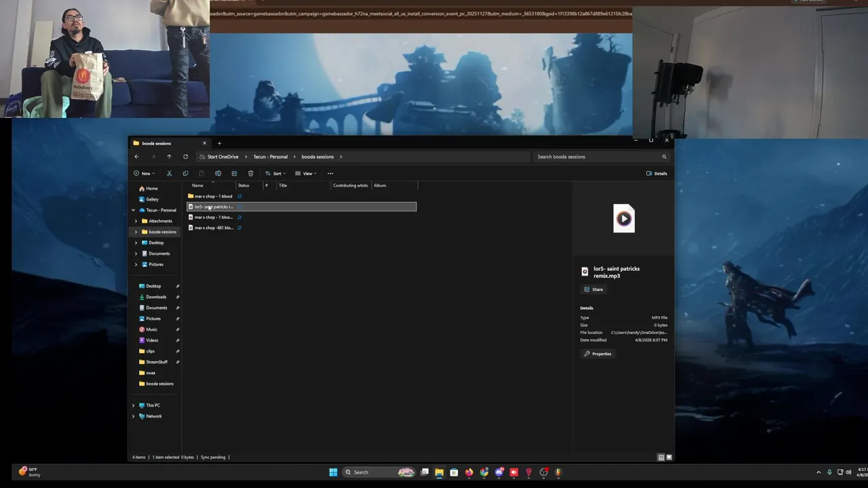
Task: Refresh the booda sessions folder
Action: [x=185, y=157]
